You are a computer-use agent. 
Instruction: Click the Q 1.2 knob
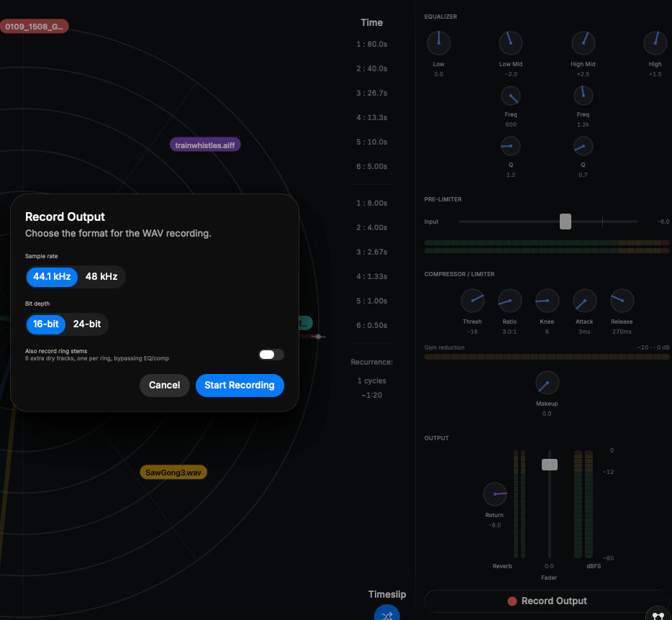(x=510, y=146)
